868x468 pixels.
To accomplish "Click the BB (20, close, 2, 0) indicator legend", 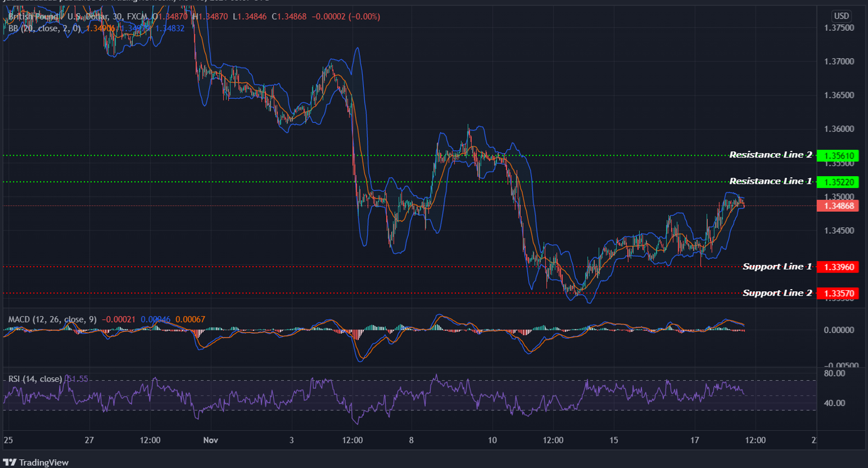I will pos(45,28).
